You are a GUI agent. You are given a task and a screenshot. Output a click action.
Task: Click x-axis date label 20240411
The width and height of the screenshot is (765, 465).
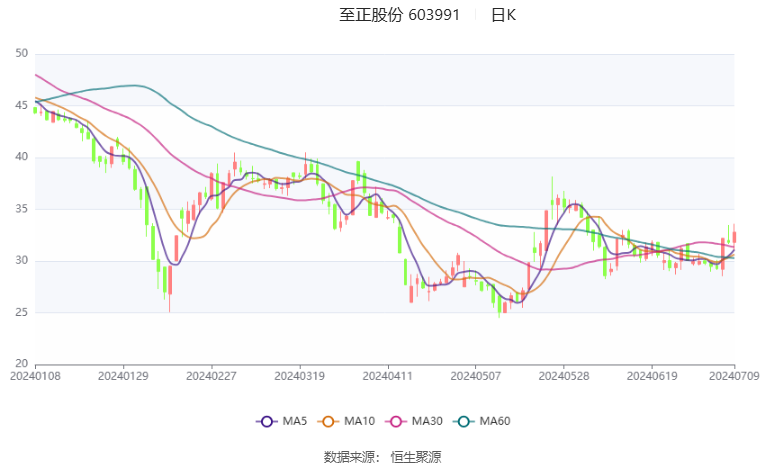(388, 376)
